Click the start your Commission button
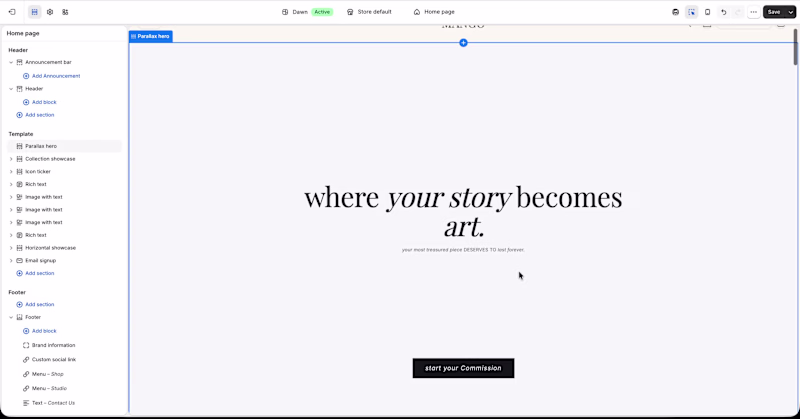Screen dimensions: 800x419 [x=463, y=368]
